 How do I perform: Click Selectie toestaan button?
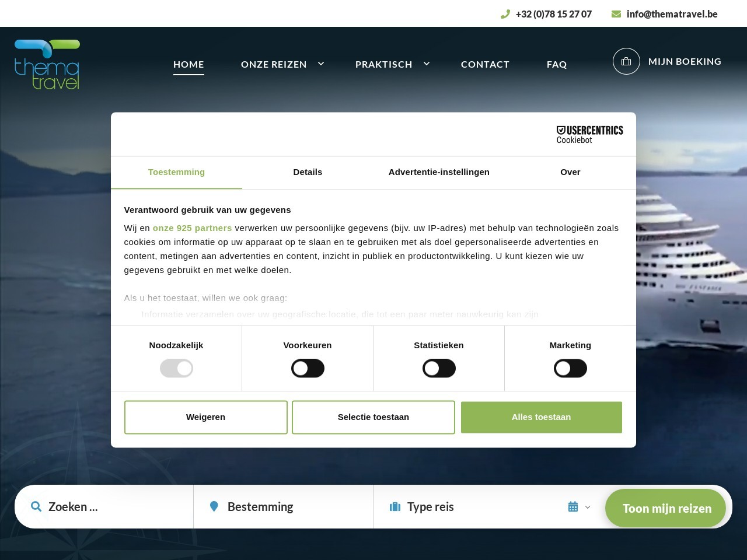[x=373, y=417]
